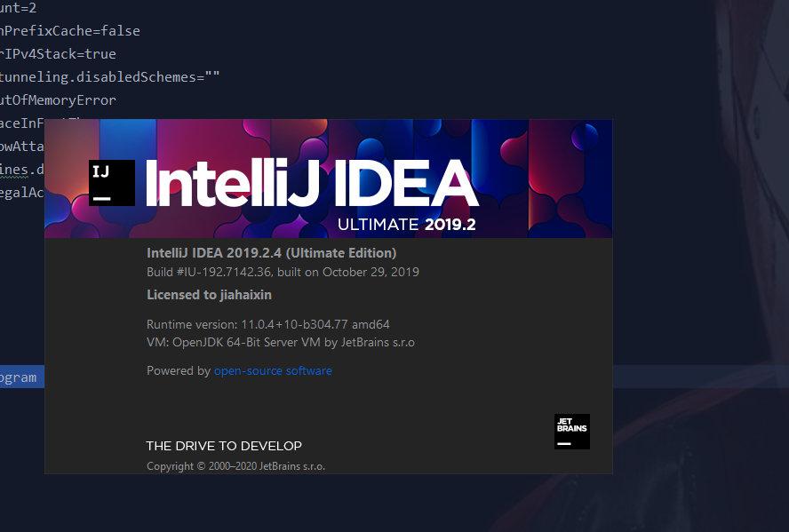
Task: Click THE DRIVE TO DEVELOP slogan
Action: click(x=224, y=445)
